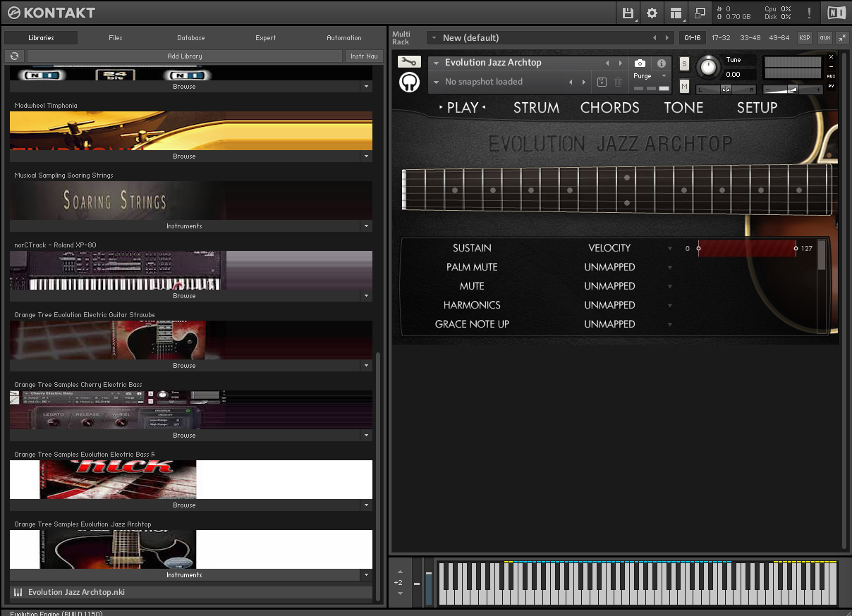Click the save snapshot icon
The height and width of the screenshot is (616, 852).
(602, 82)
